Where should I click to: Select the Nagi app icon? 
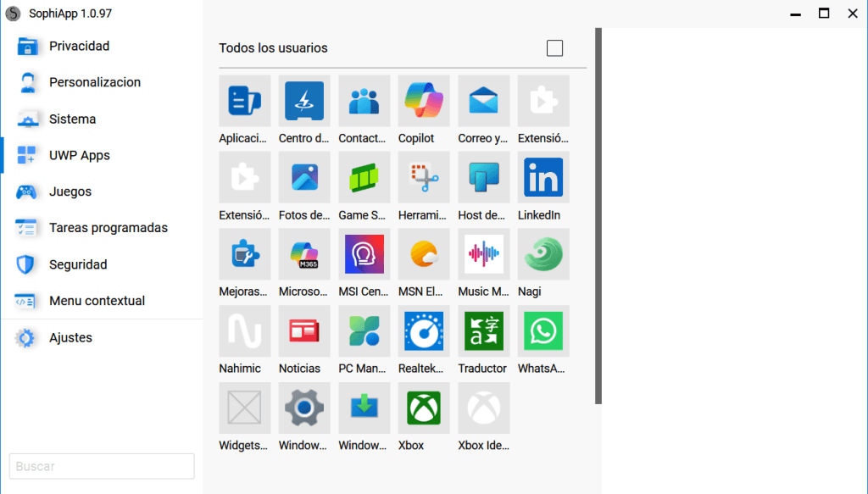[x=543, y=254]
